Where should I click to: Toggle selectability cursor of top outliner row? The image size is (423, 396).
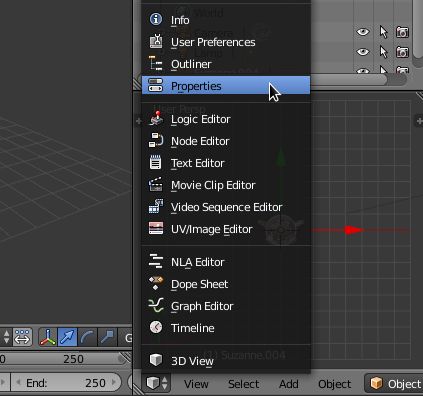(384, 32)
